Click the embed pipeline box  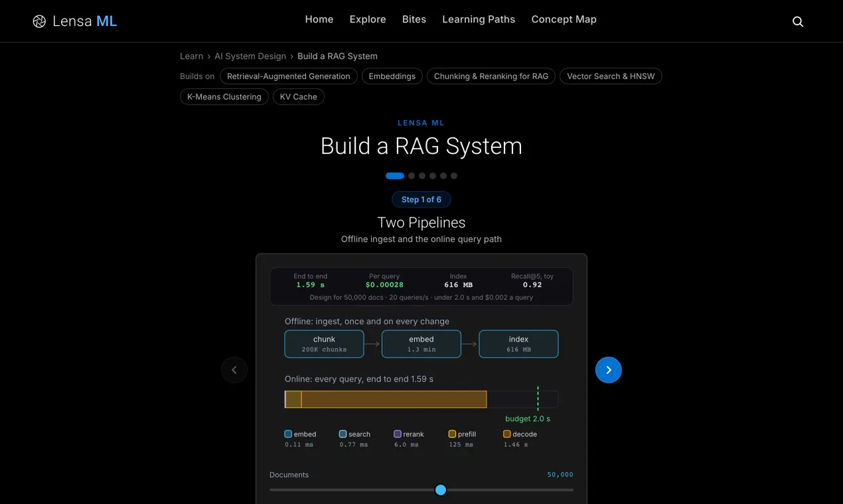[x=421, y=344]
